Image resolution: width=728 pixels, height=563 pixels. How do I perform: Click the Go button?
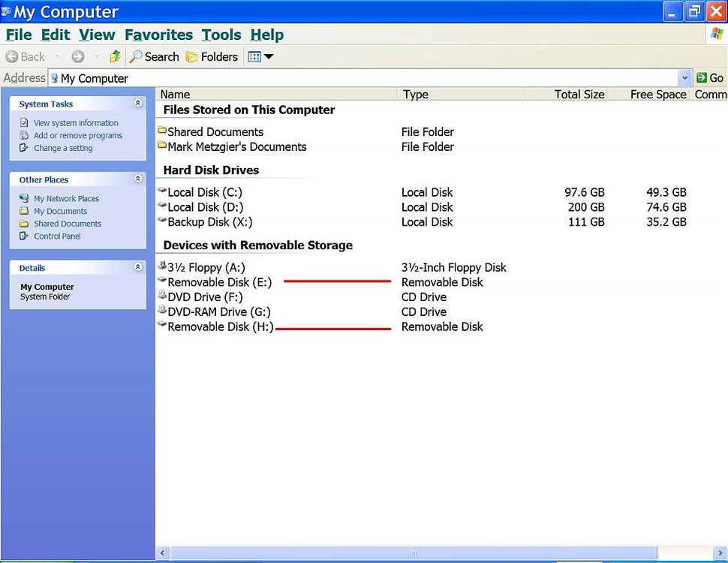(x=710, y=78)
